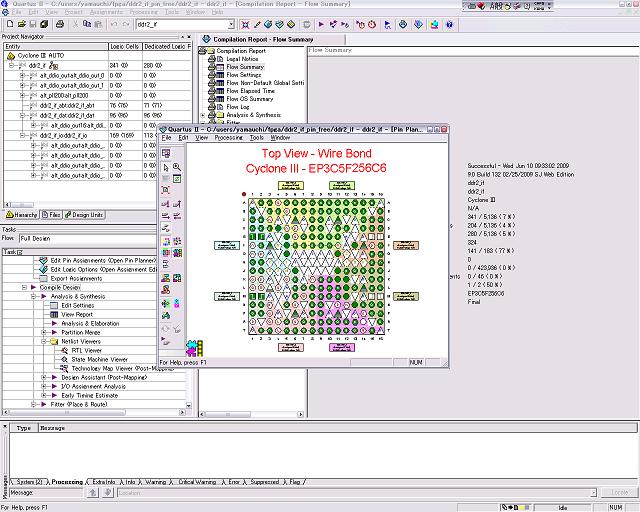This screenshot has width=640, height=512.
Task: Switch to the Files tab
Action: tap(51, 215)
